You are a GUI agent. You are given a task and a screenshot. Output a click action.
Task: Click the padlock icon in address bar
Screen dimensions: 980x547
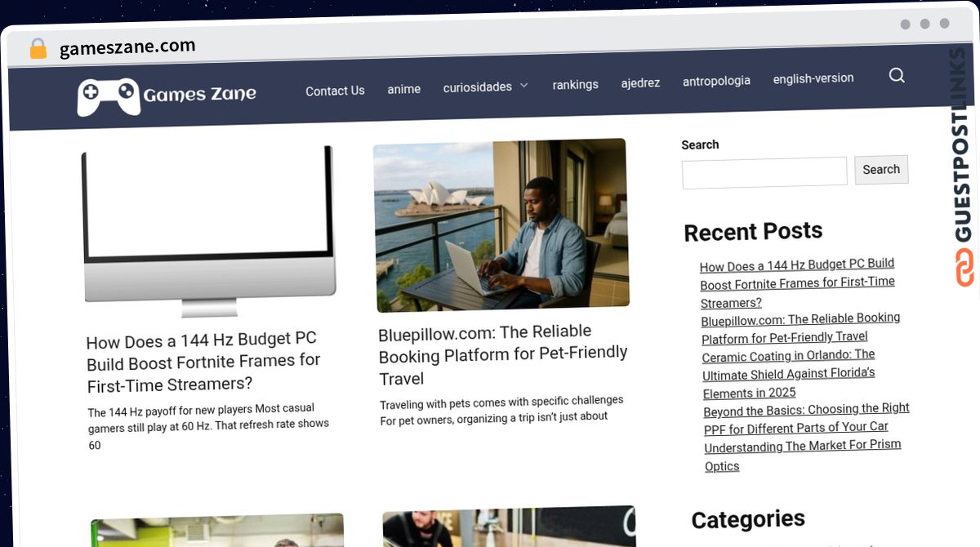[x=38, y=49]
